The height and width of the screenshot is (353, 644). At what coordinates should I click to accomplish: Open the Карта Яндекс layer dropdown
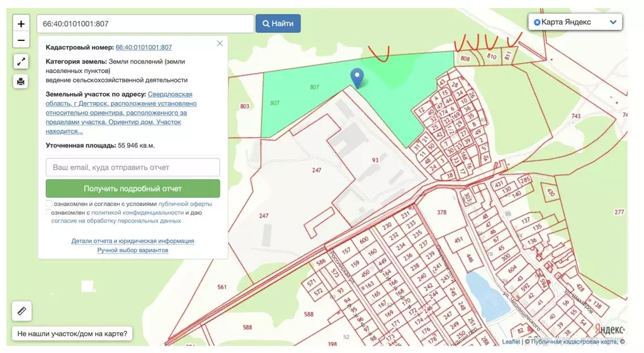[x=613, y=22]
